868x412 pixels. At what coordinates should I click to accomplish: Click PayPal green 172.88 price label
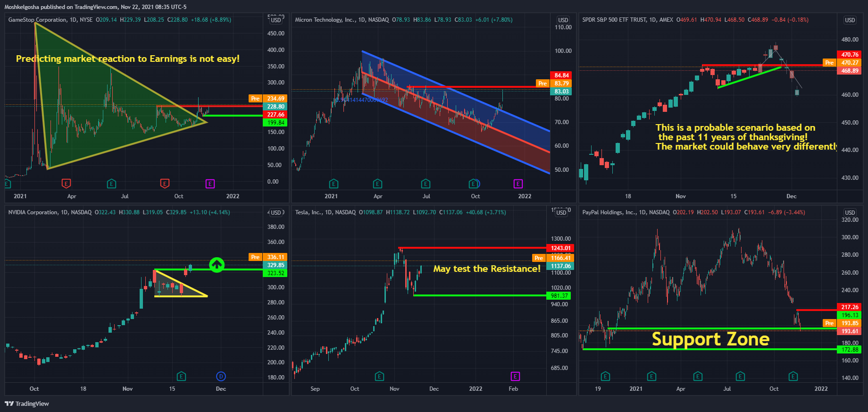[850, 350]
